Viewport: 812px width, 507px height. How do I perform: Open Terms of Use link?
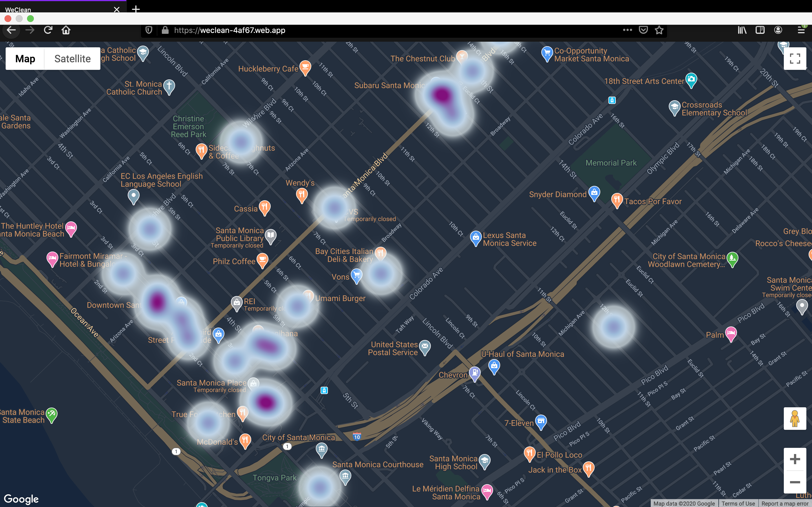click(x=738, y=503)
